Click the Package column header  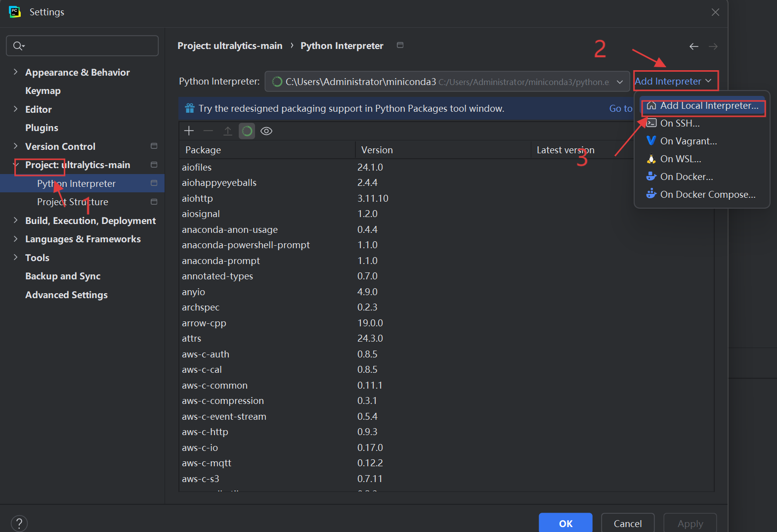(267, 150)
